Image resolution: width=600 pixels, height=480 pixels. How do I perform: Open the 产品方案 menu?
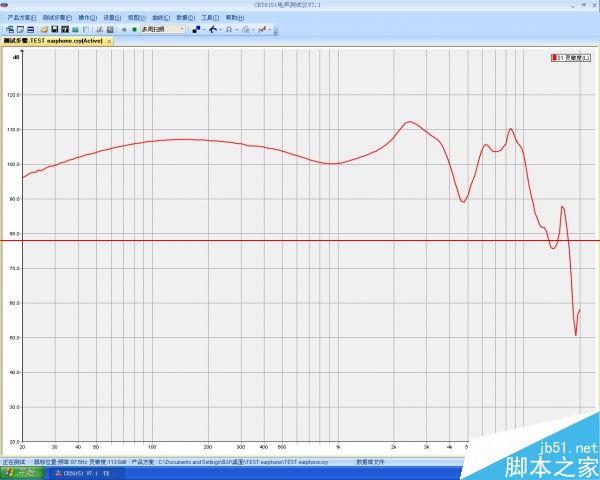tap(22, 17)
